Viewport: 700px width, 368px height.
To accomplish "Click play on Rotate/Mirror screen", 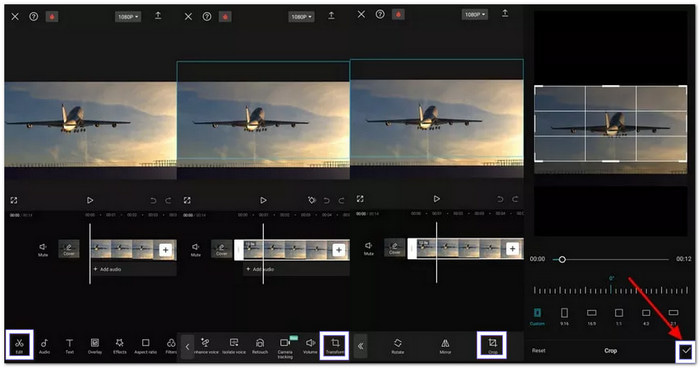I will [436, 199].
